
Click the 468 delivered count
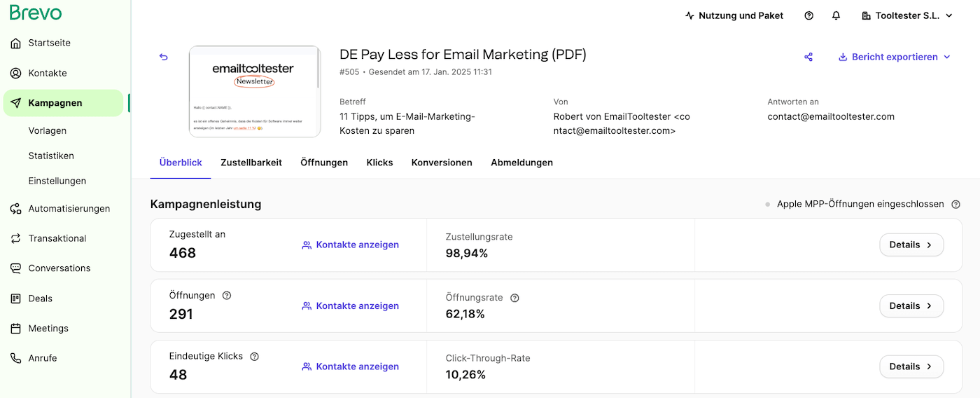tap(183, 253)
